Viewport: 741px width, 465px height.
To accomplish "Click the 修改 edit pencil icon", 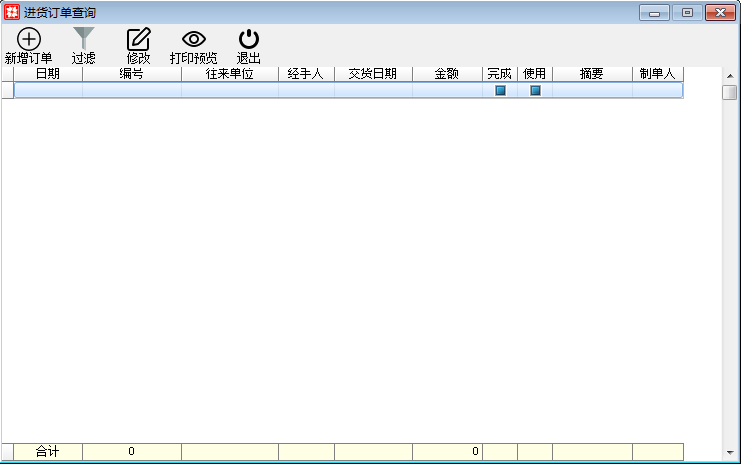I will [138, 40].
